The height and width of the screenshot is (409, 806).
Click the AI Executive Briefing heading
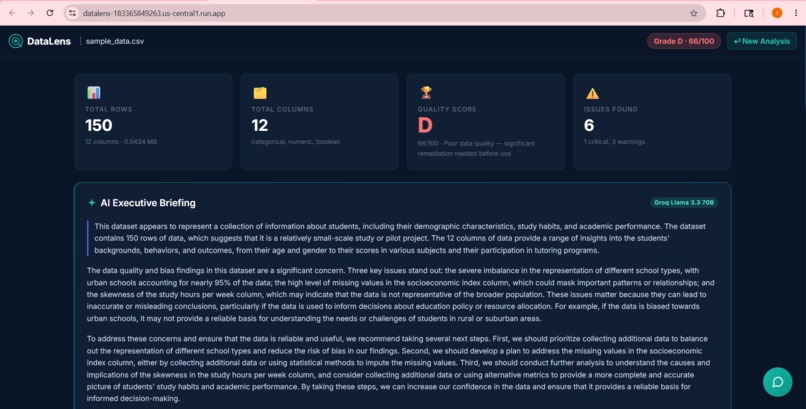click(148, 203)
